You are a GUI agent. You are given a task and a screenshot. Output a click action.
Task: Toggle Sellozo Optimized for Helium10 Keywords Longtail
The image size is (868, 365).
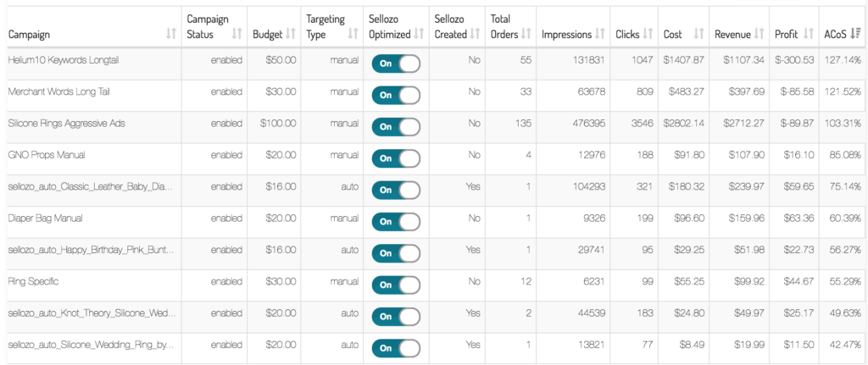(396, 64)
